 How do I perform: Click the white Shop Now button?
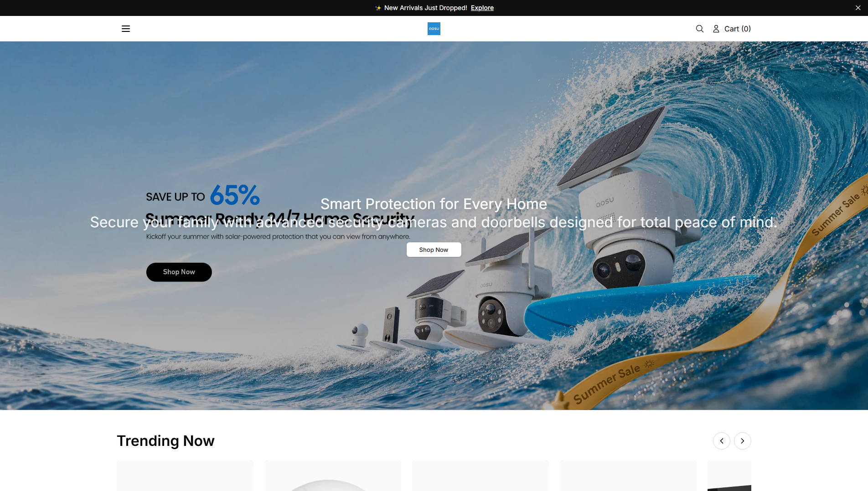[434, 250]
